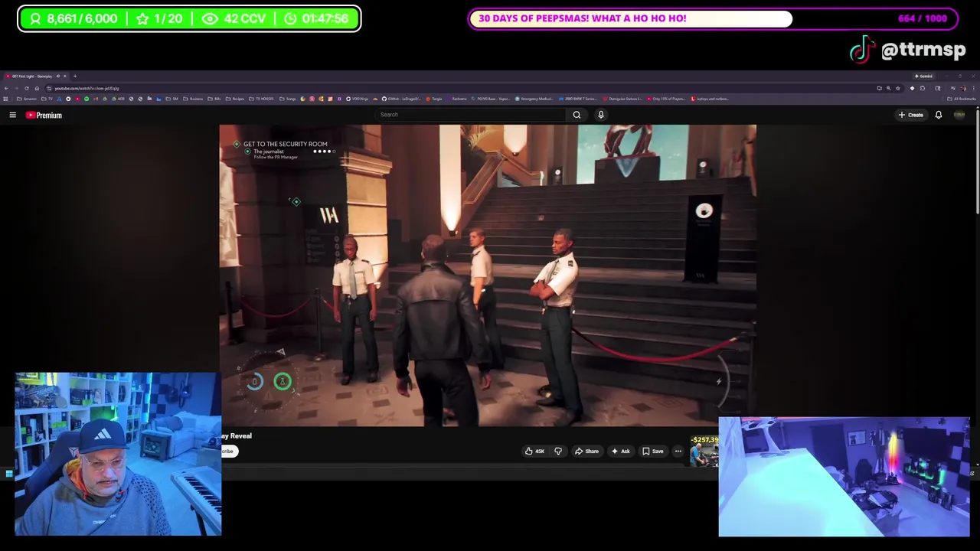Like the video with 45K likes
This screenshot has width=980, height=551.
pos(534,452)
